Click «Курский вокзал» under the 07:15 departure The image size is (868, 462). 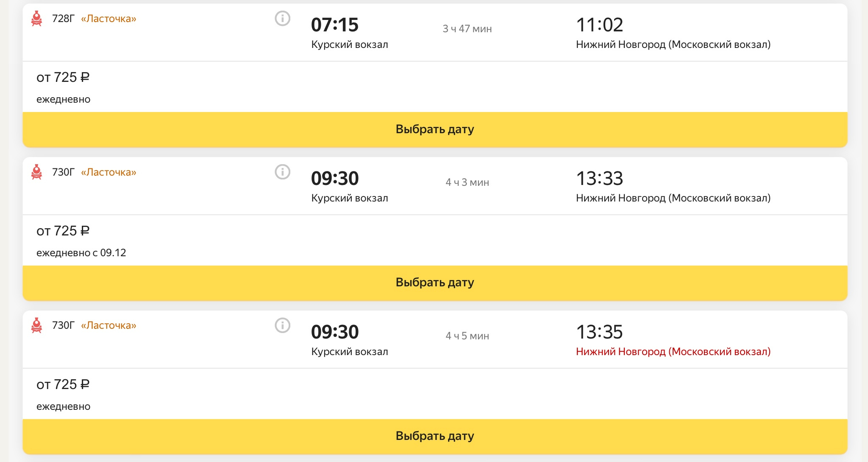point(350,45)
